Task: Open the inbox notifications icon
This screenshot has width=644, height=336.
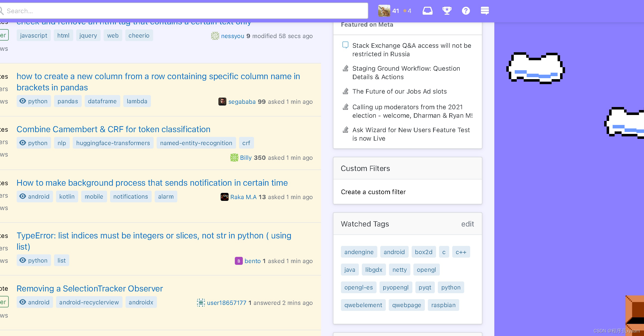Action: click(x=427, y=10)
